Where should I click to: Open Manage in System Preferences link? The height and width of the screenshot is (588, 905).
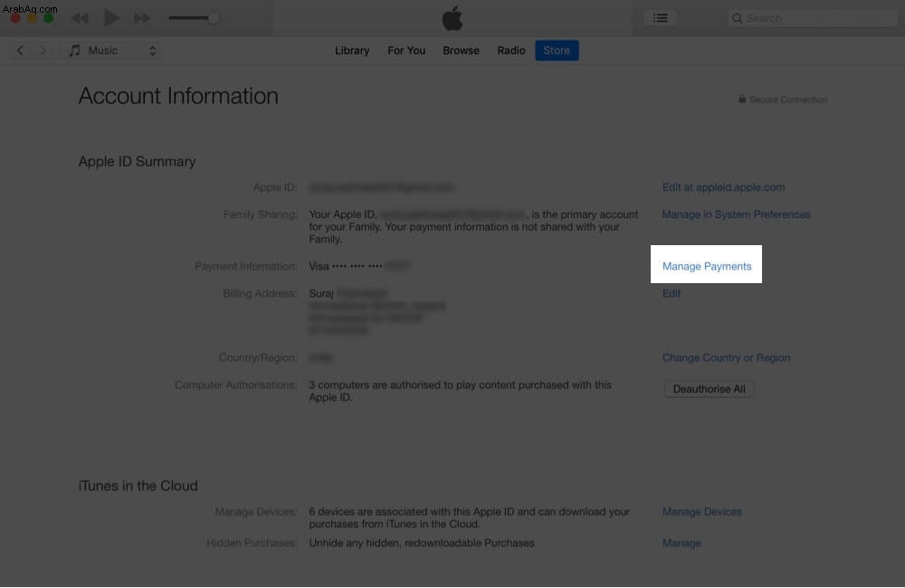tap(736, 214)
